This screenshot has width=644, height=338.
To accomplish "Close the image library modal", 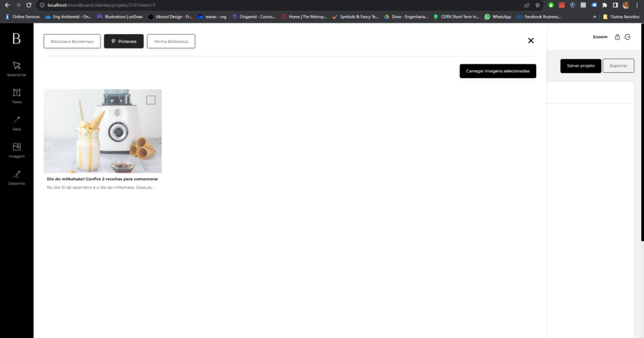I will pyautogui.click(x=531, y=41).
